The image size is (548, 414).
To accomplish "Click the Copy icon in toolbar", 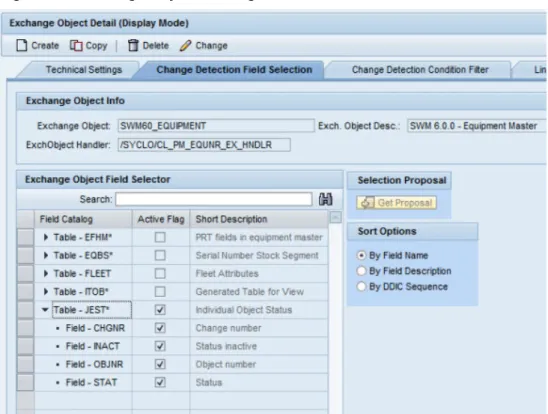I will [x=76, y=45].
